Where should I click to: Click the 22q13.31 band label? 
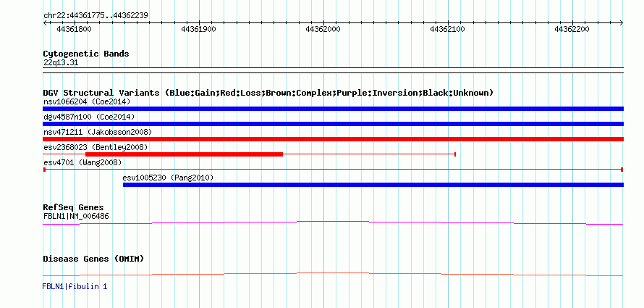[61, 63]
